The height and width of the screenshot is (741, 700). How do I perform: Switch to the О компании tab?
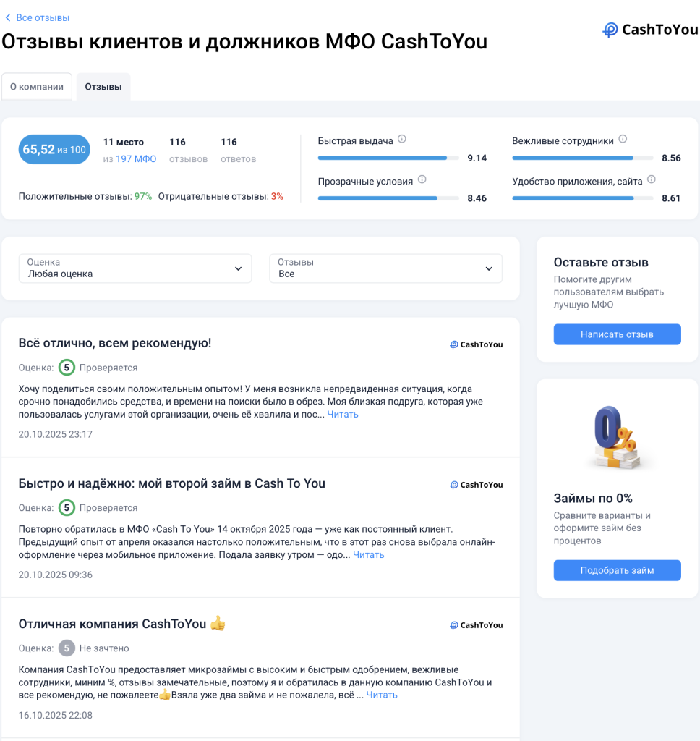[37, 87]
